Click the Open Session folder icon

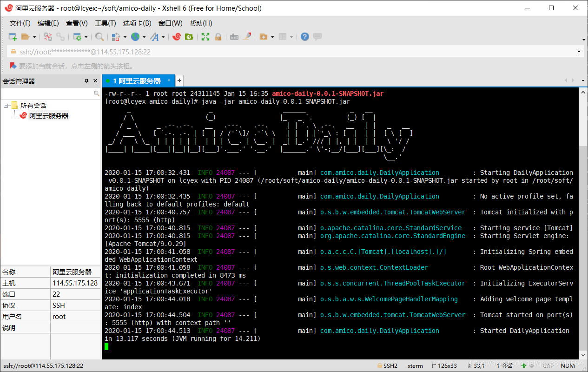tap(25, 37)
